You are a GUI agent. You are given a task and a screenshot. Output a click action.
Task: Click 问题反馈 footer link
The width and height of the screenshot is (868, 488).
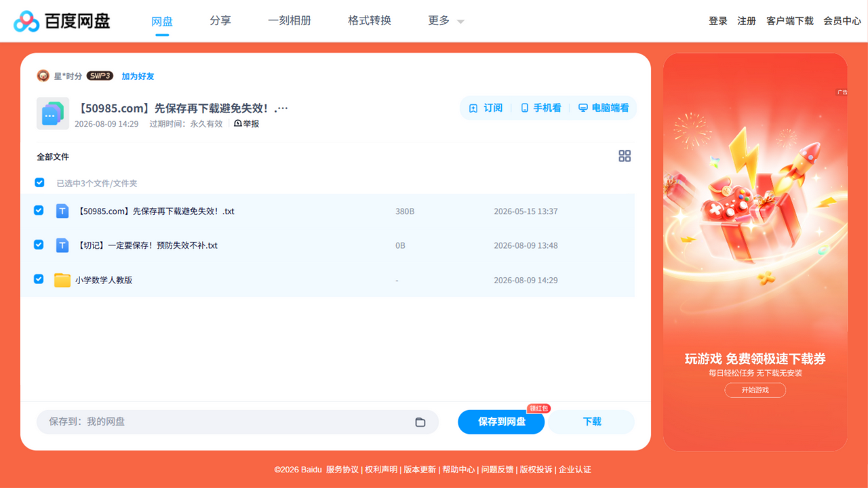(497, 470)
